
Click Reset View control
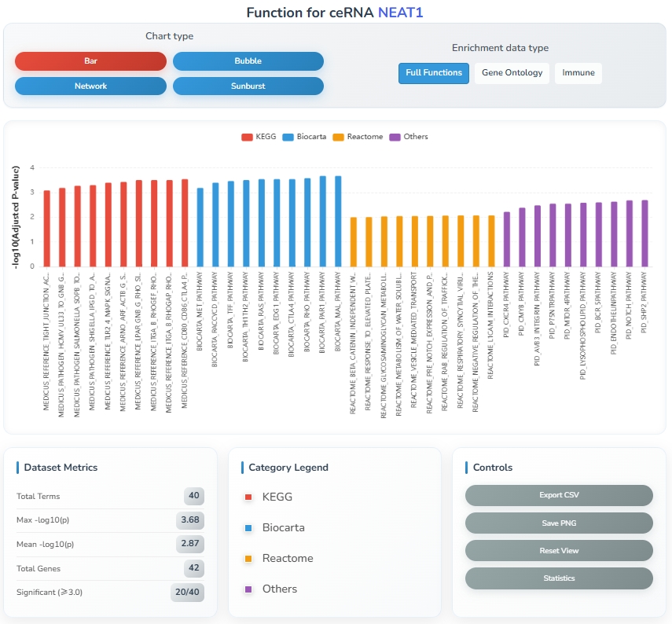[559, 550]
